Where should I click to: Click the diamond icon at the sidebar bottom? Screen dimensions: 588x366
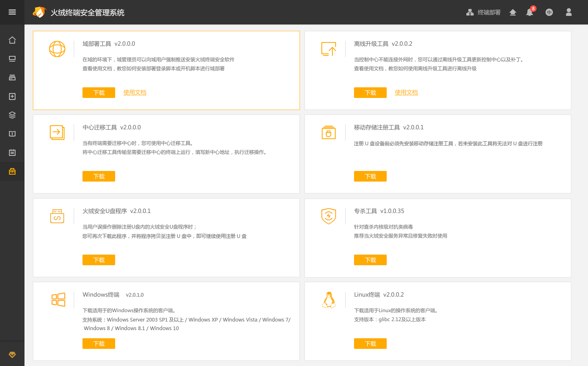click(12, 355)
